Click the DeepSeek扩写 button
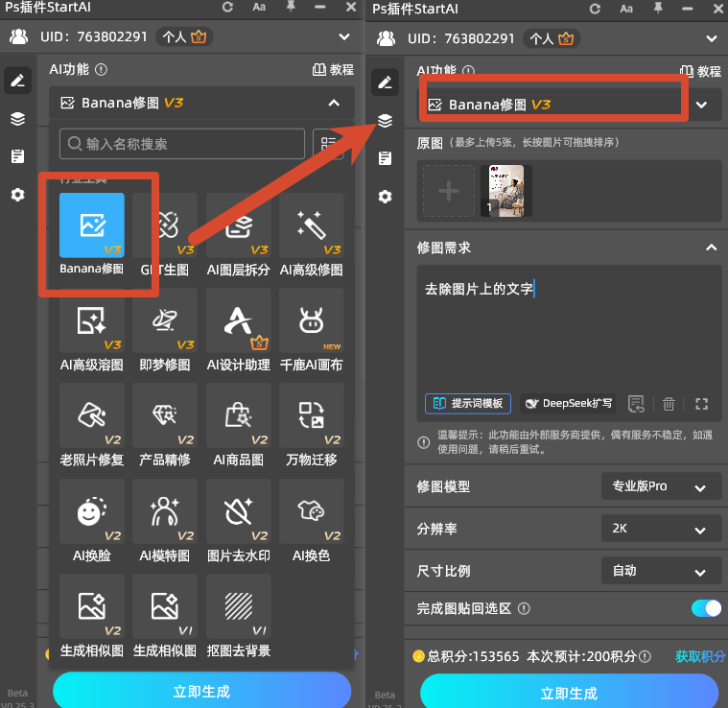 point(568,404)
